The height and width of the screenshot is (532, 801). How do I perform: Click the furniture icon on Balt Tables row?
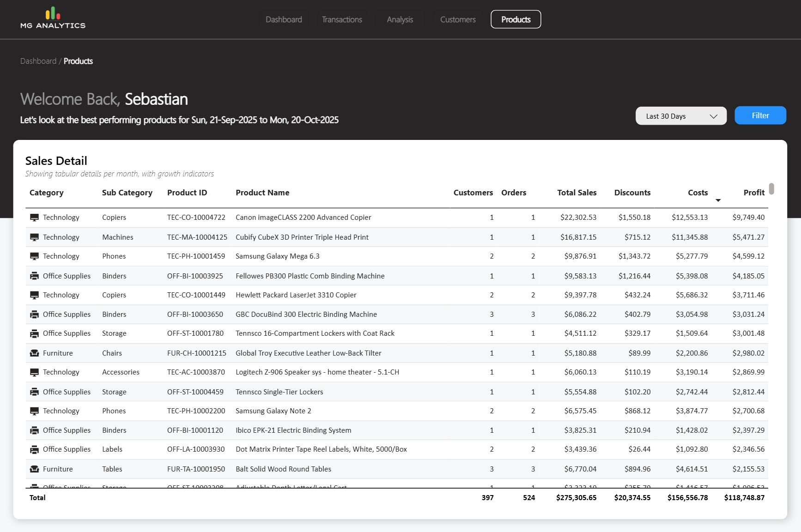(x=34, y=469)
